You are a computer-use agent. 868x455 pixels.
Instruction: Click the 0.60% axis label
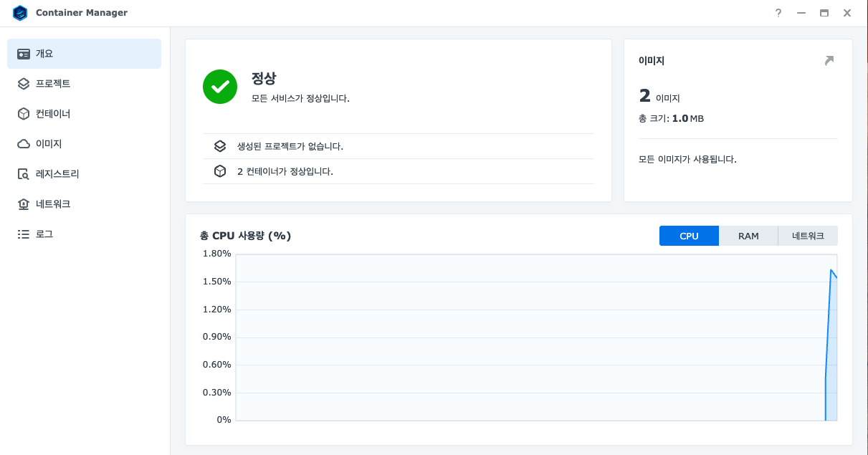(x=217, y=365)
